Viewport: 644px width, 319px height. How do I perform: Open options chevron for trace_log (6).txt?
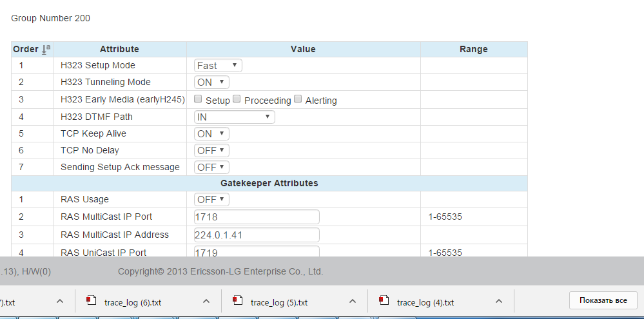tap(206, 301)
